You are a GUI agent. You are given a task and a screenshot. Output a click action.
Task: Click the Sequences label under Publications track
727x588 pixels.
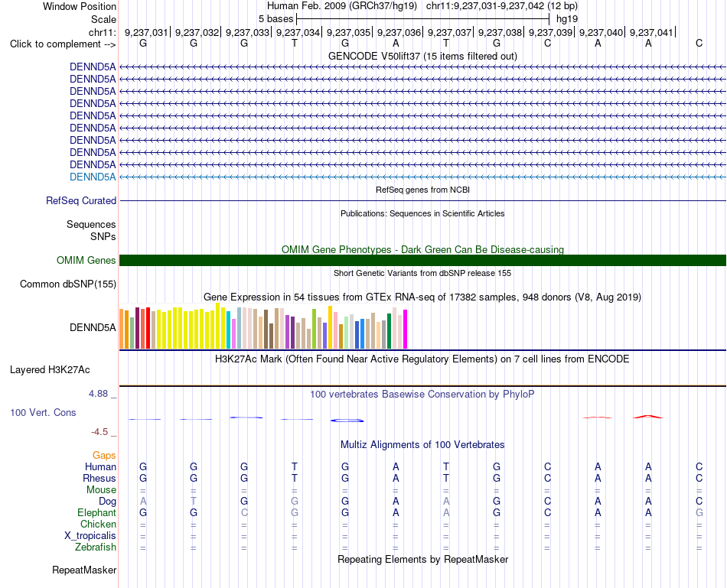coord(91,224)
